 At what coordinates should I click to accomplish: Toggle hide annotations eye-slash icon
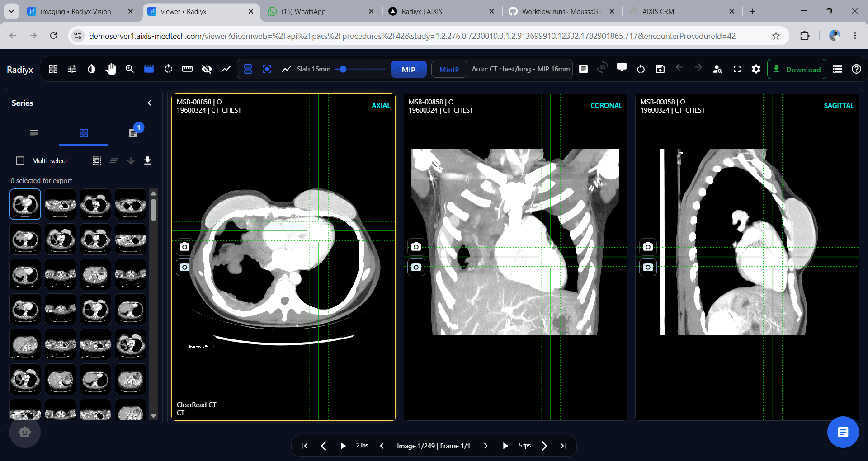pyautogui.click(x=207, y=69)
